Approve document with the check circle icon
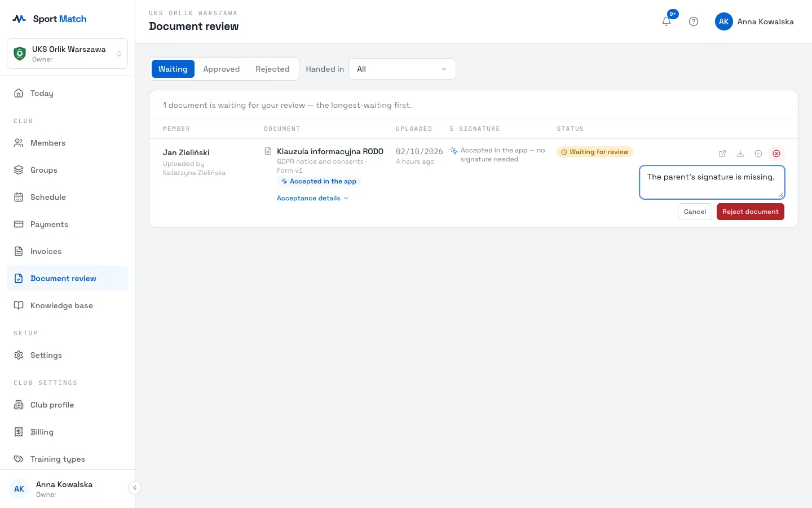This screenshot has height=508, width=812. [758, 154]
